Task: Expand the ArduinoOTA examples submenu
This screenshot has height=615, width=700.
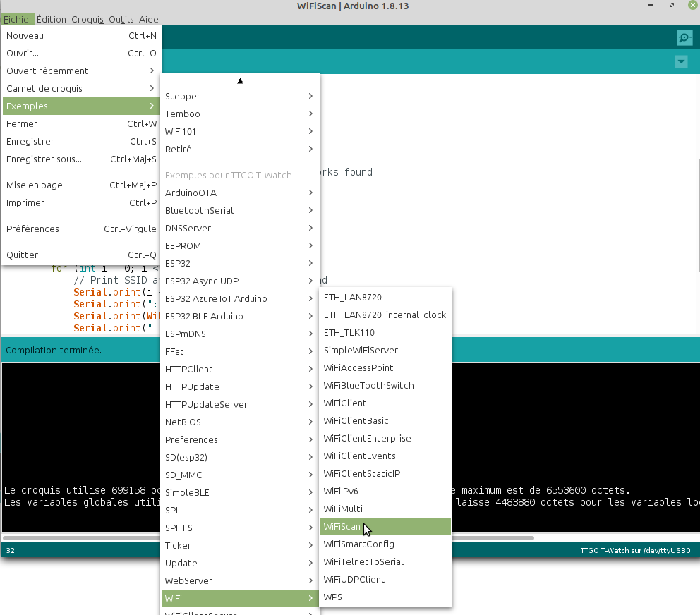Action: click(x=240, y=193)
